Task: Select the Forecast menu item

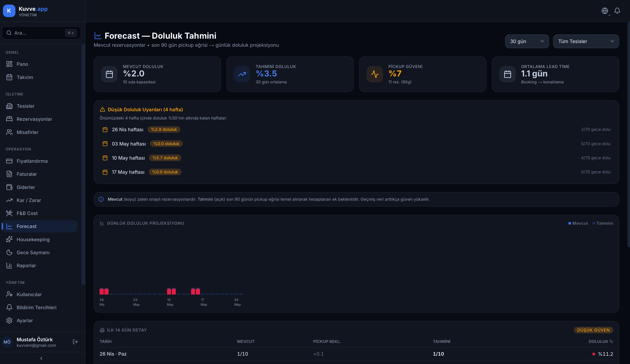Action: point(39,226)
